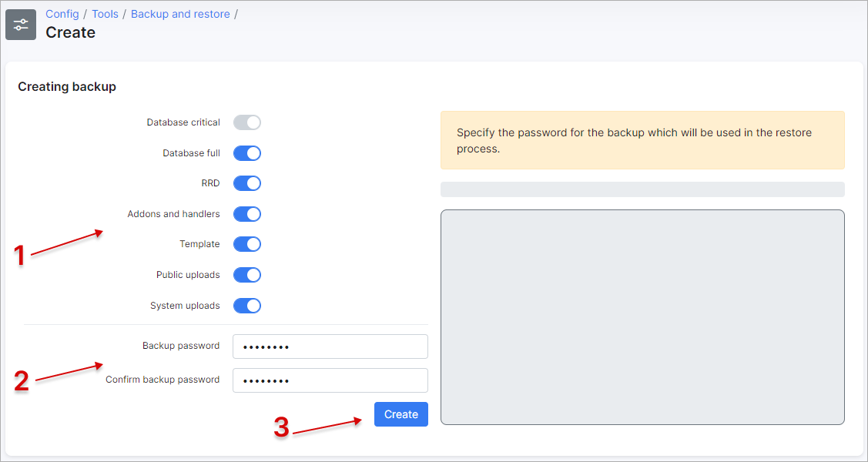Click the 'Specify the password' notice text
This screenshot has width=868, height=462.
click(635, 141)
